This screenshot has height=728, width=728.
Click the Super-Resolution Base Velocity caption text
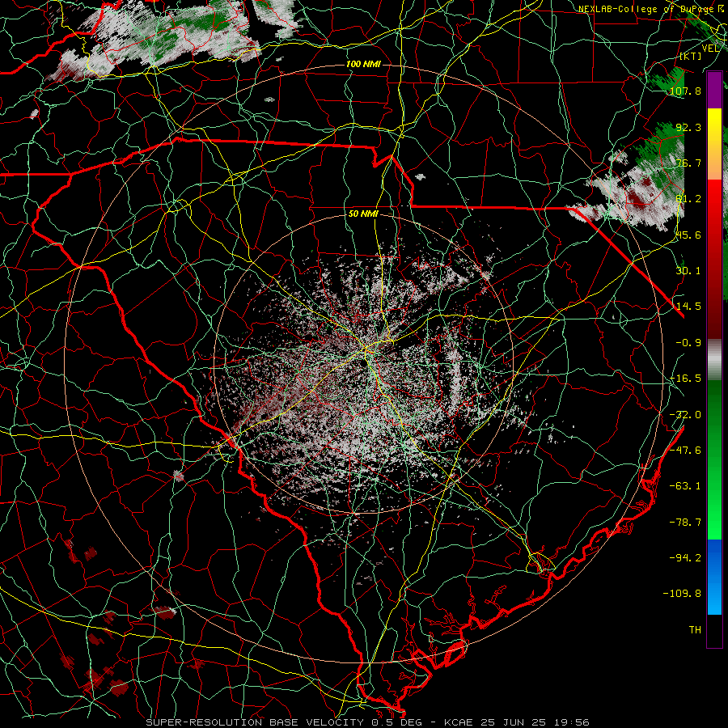click(x=368, y=722)
